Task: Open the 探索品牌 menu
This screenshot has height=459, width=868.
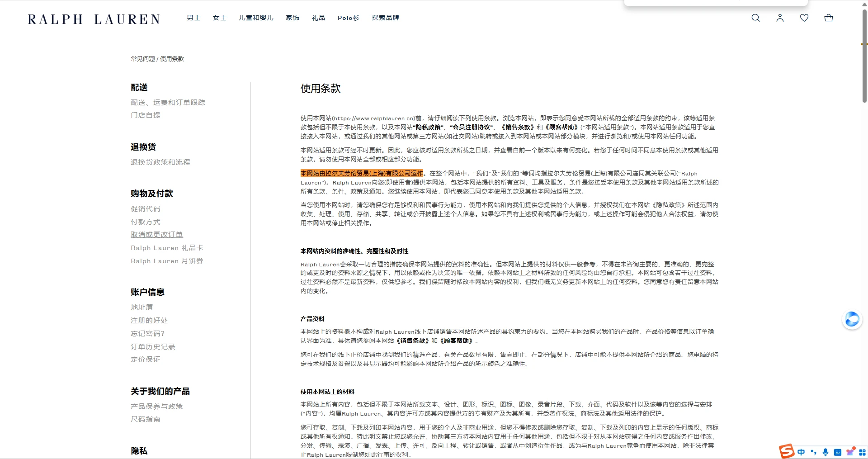Action: point(385,18)
